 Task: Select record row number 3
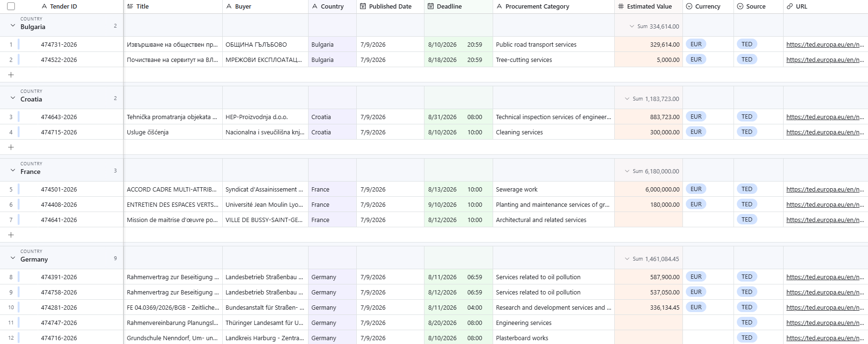[x=11, y=117]
